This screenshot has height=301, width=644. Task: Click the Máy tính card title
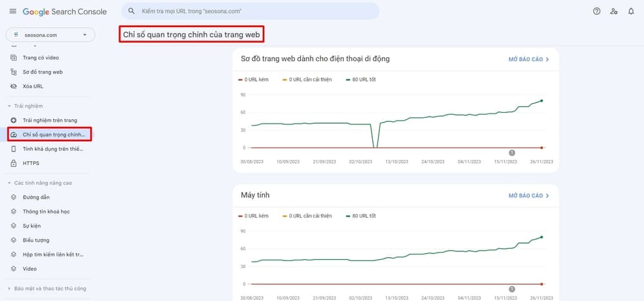(x=255, y=195)
